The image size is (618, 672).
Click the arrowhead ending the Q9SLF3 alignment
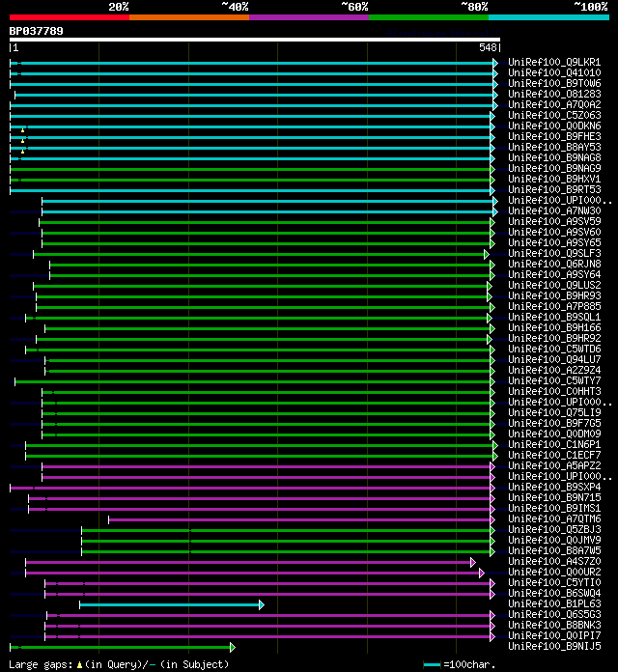(x=487, y=255)
